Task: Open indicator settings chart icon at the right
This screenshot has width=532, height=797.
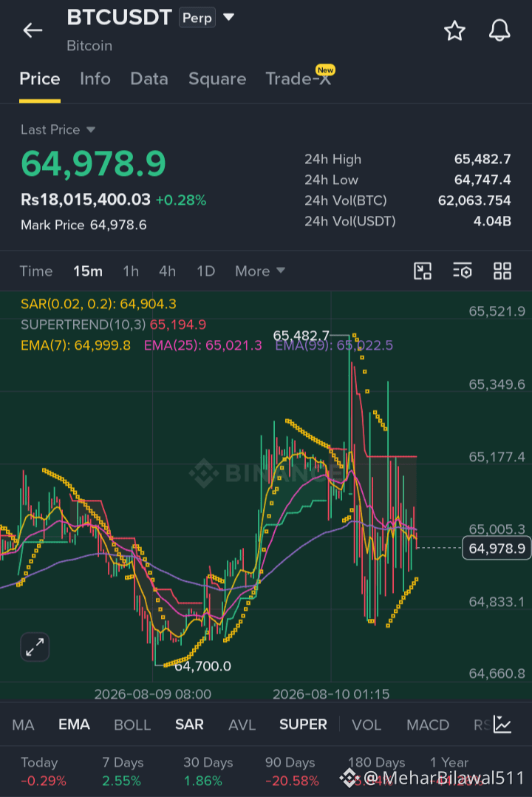Action: click(502, 724)
